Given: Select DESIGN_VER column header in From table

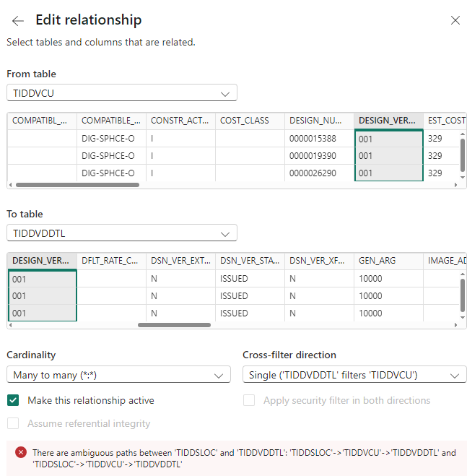Looking at the screenshot, I should point(388,121).
